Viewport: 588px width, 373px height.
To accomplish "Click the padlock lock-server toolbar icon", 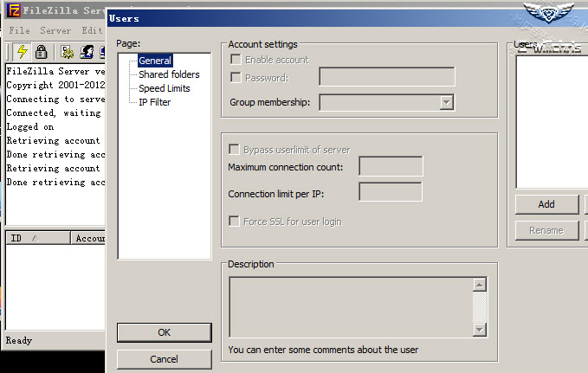I will coord(42,52).
